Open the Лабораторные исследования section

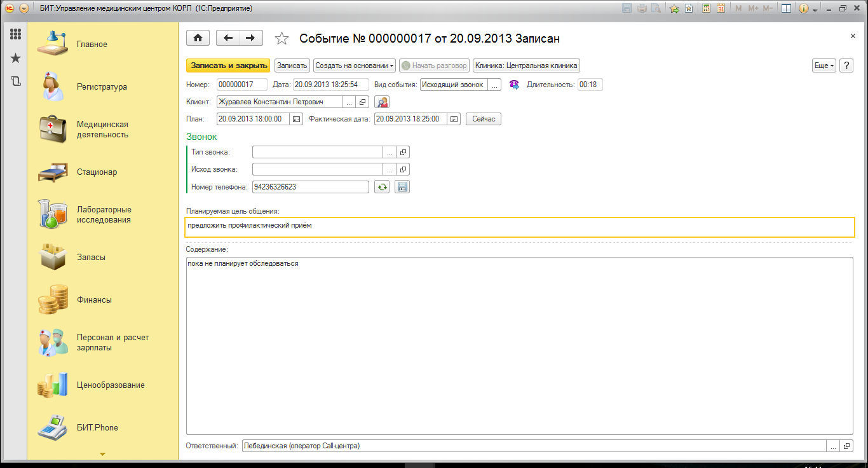[x=104, y=215]
